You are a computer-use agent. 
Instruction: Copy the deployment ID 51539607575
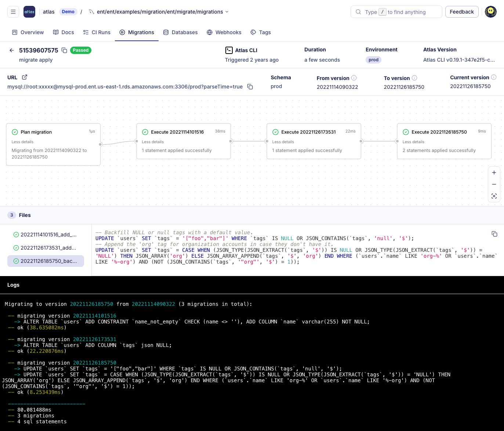coord(64,50)
